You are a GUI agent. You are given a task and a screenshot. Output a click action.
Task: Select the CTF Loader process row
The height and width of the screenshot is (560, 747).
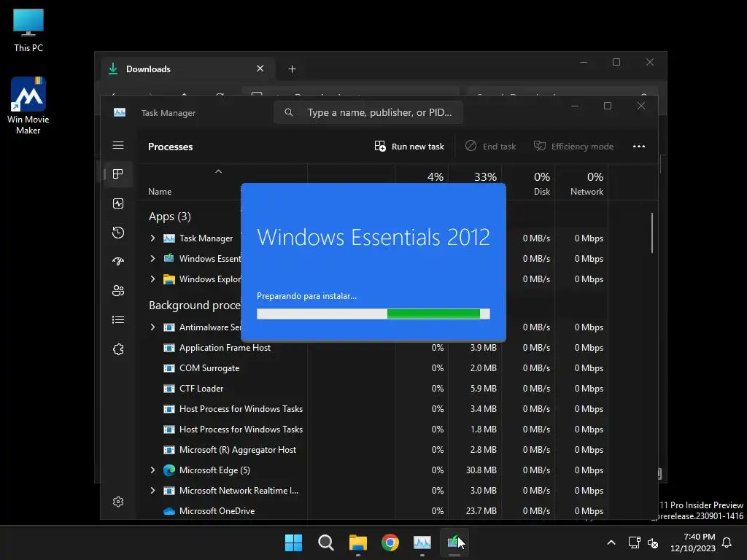pyautogui.click(x=378, y=389)
